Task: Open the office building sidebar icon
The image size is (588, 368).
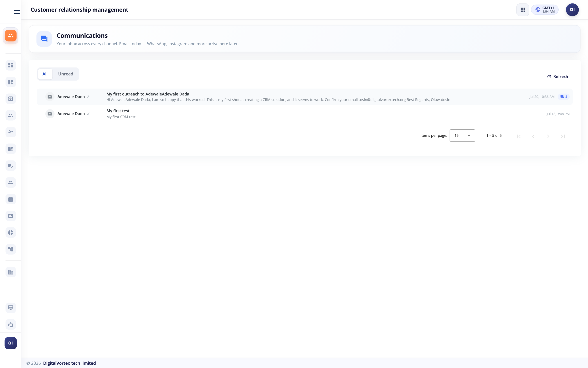Action: (10, 272)
